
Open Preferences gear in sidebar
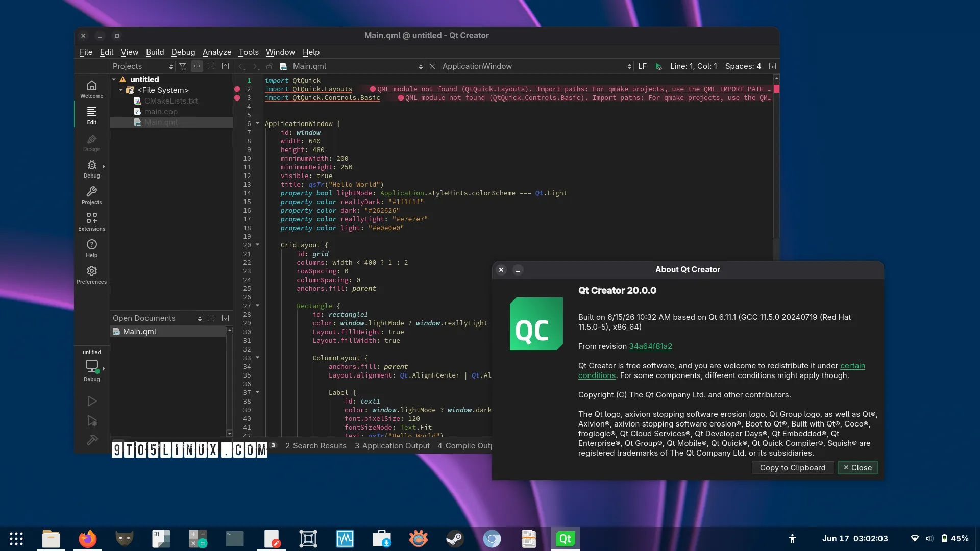pos(91,275)
